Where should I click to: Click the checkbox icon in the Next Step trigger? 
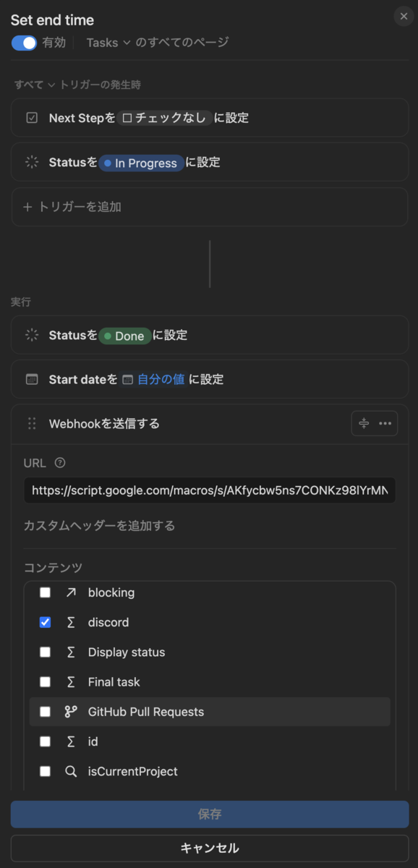point(32,117)
